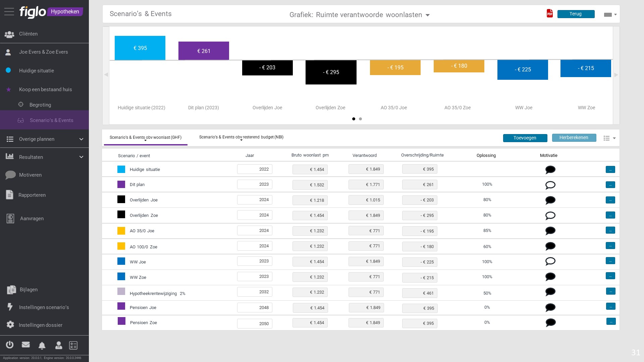Click the power icon in bottom bar
The image size is (644, 362).
coord(10,345)
